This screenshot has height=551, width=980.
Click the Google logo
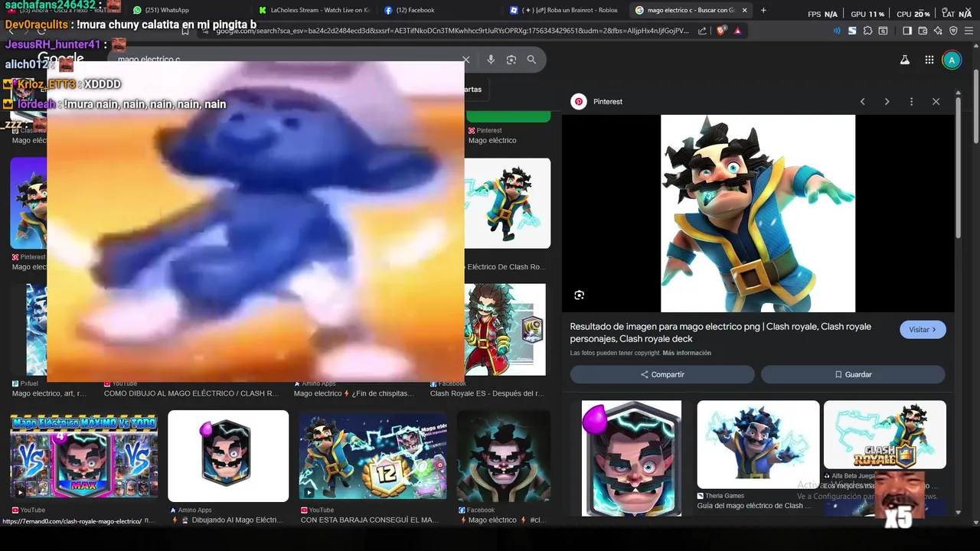pyautogui.click(x=61, y=59)
